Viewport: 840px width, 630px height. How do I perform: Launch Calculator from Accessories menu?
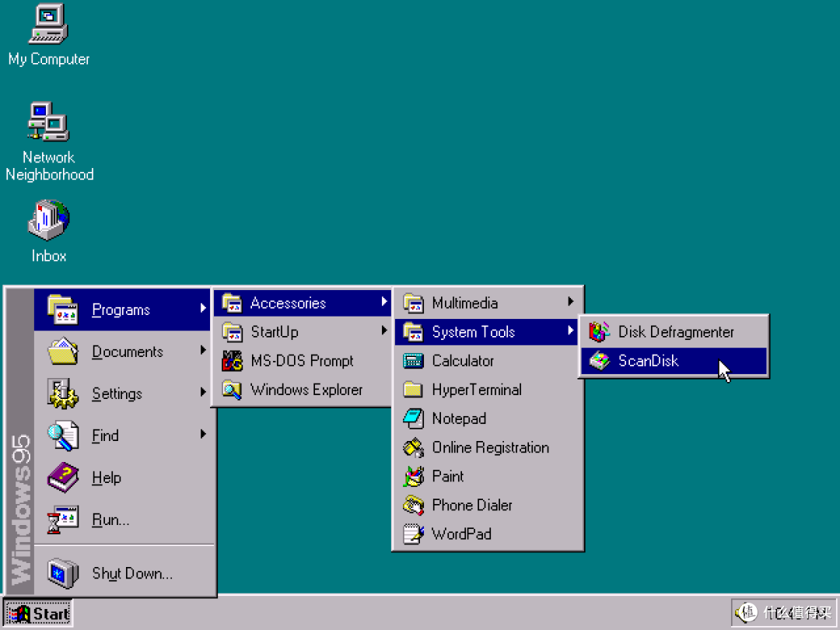coord(488,361)
